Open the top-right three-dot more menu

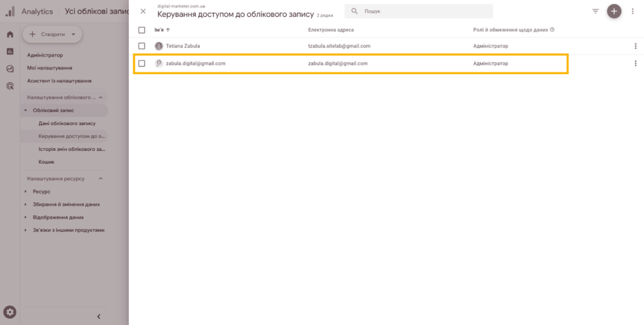click(x=633, y=11)
